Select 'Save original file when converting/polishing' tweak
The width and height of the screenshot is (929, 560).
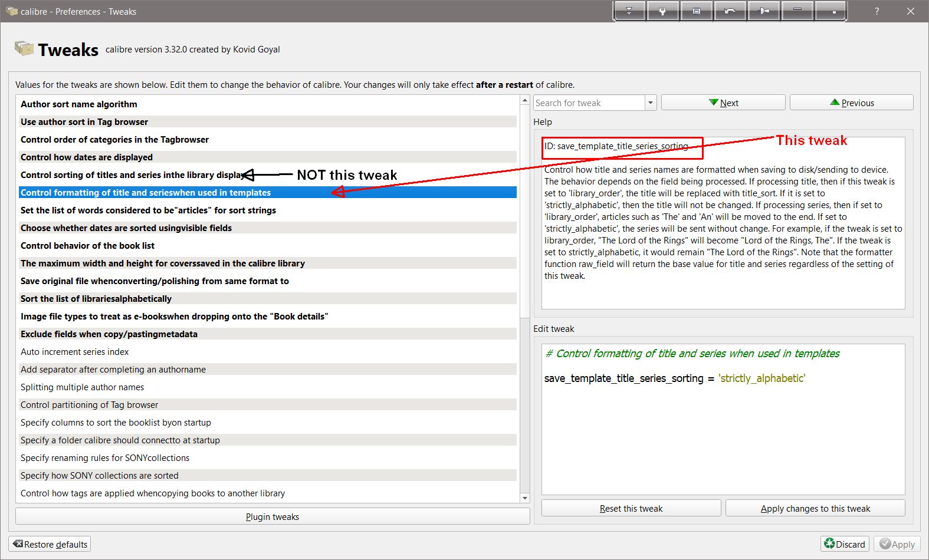click(x=268, y=281)
